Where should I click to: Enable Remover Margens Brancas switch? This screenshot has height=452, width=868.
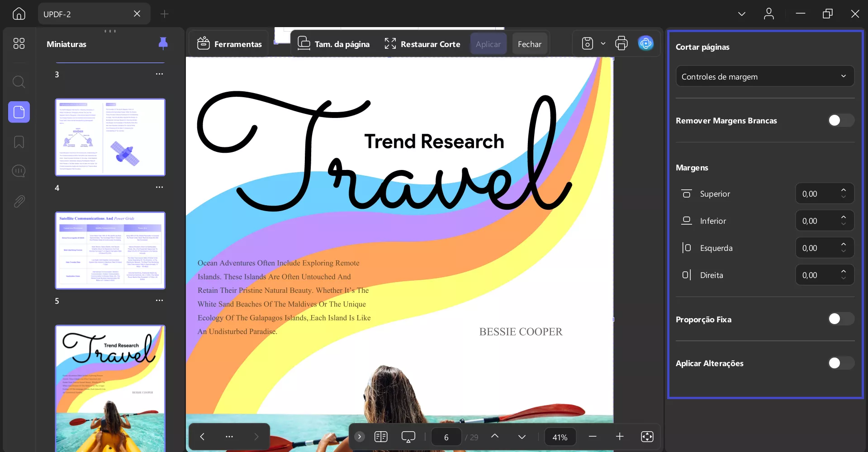click(x=841, y=120)
